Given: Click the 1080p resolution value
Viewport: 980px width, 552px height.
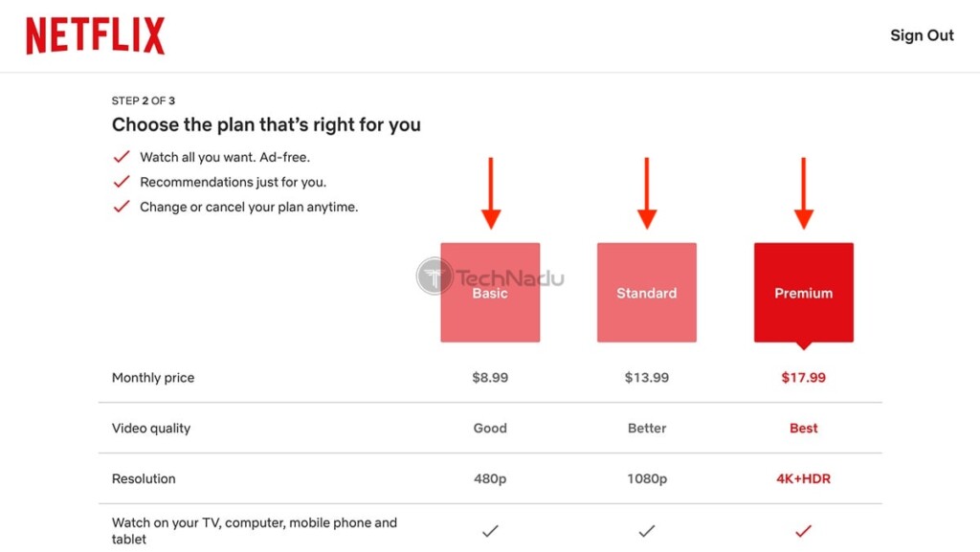Looking at the screenshot, I should click(647, 478).
